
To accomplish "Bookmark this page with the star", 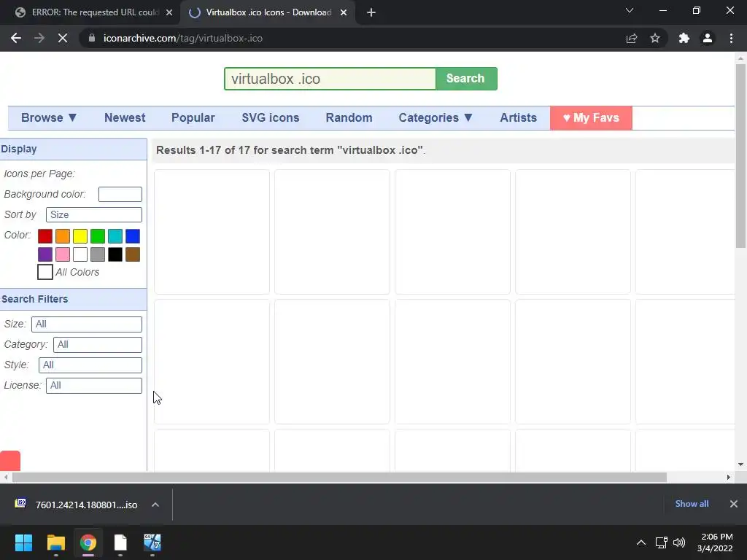I will (x=655, y=38).
